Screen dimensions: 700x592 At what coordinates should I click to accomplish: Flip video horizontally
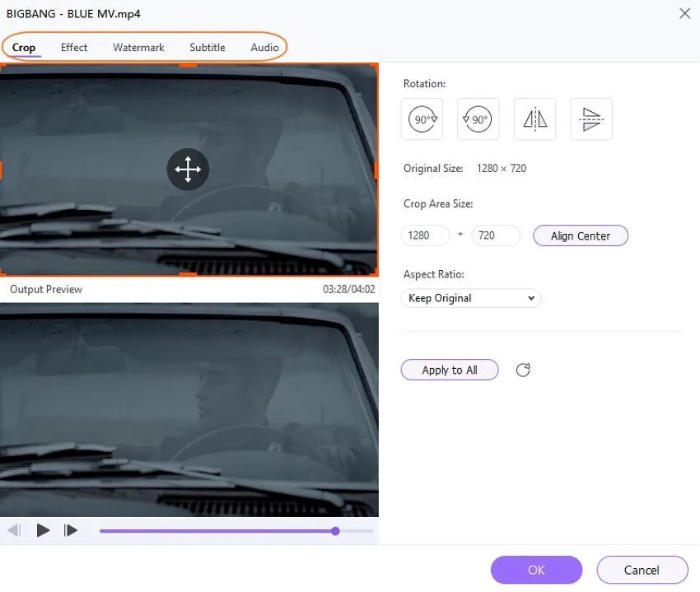coord(534,119)
